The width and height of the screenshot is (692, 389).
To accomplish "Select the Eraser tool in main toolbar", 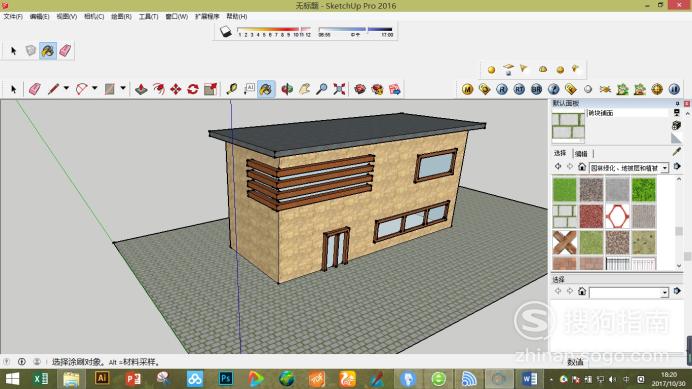I will 34,89.
